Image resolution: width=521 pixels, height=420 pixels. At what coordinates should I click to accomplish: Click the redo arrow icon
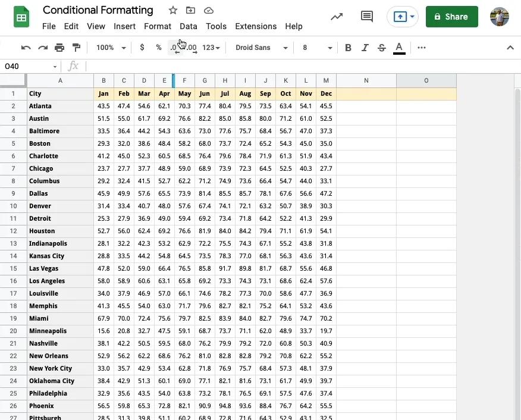pyautogui.click(x=42, y=48)
